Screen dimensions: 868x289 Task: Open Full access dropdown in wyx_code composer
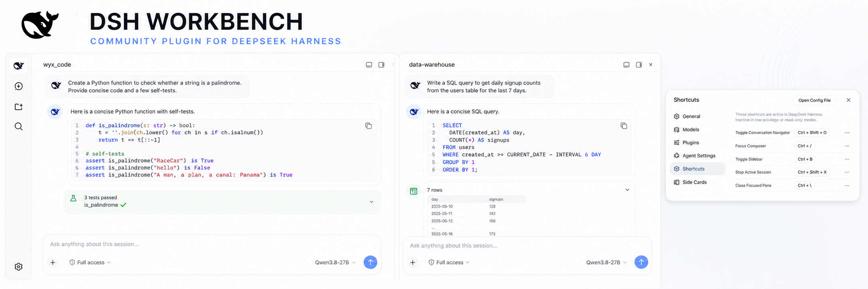pos(90,262)
